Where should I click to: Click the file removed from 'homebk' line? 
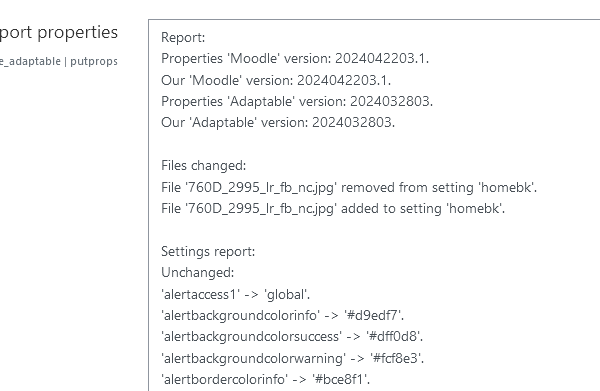(349, 187)
